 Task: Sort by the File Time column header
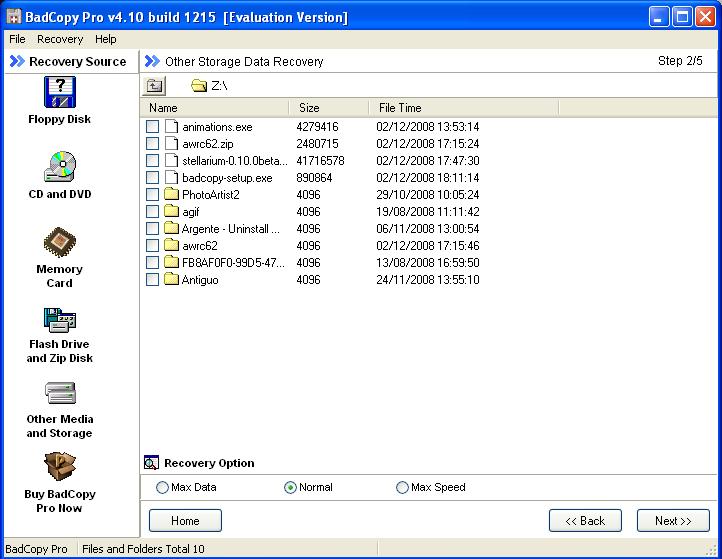point(464,108)
